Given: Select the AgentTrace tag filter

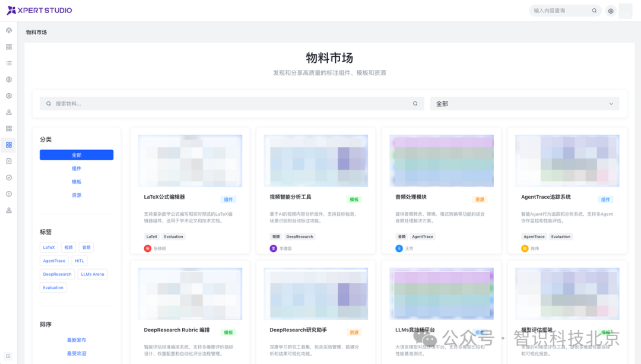Looking at the screenshot, I should (x=54, y=260).
